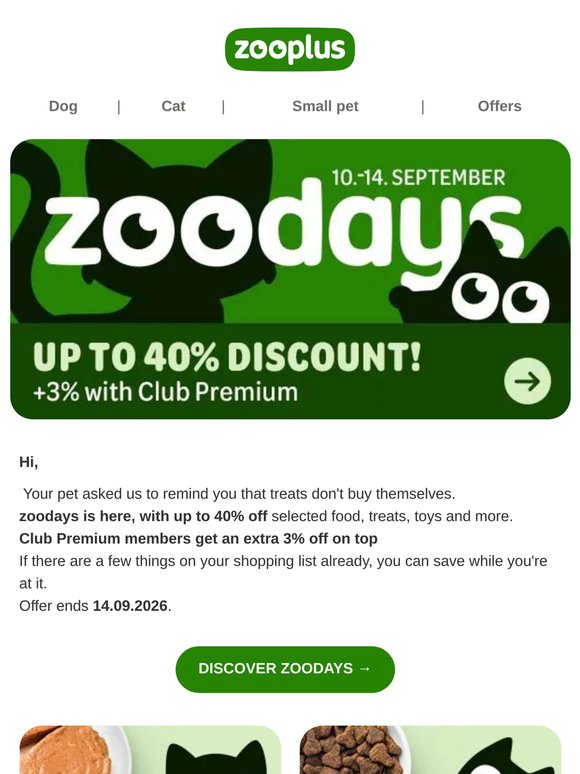
Task: Click the 10.-14. SEPTEMBER date text
Action: (x=418, y=178)
